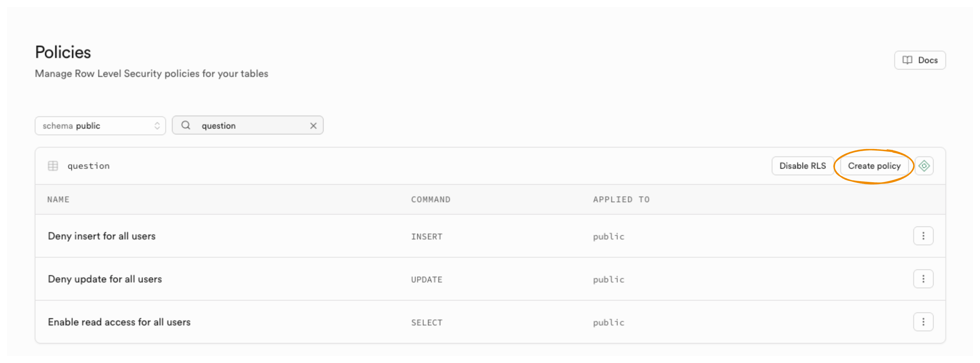980x363 pixels.
Task: Click the NAME column header
Action: click(x=58, y=200)
